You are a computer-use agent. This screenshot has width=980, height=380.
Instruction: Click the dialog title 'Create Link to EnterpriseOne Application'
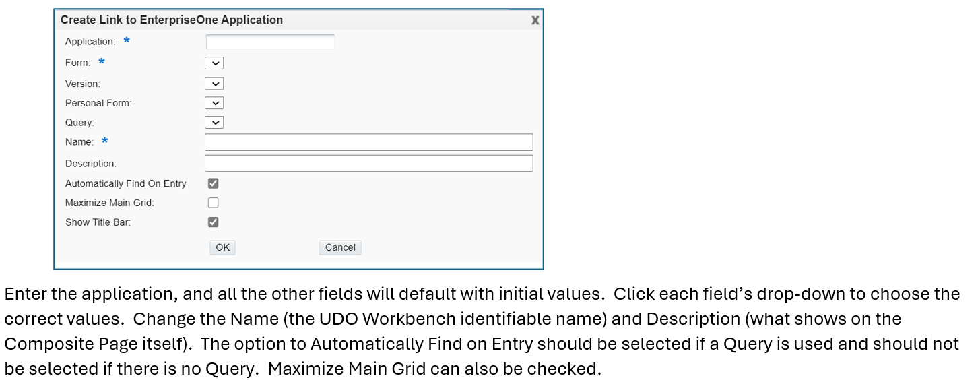172,20
